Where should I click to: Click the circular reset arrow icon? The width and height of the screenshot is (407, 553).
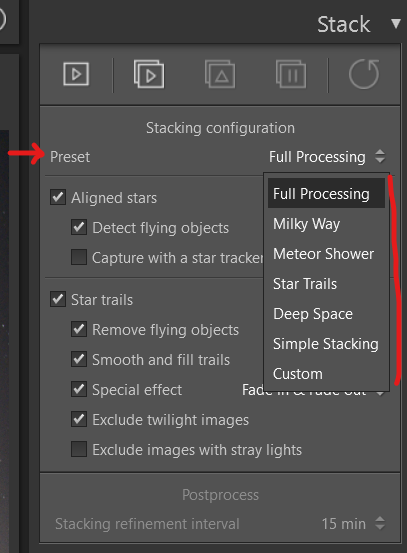pyautogui.click(x=364, y=74)
